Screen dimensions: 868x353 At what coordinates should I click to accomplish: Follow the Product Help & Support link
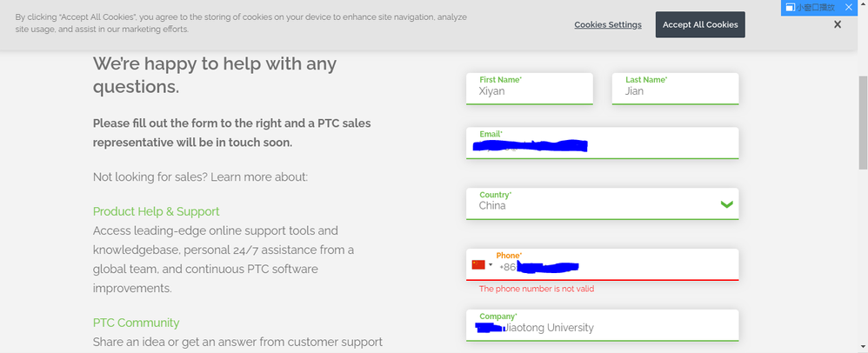(x=156, y=211)
